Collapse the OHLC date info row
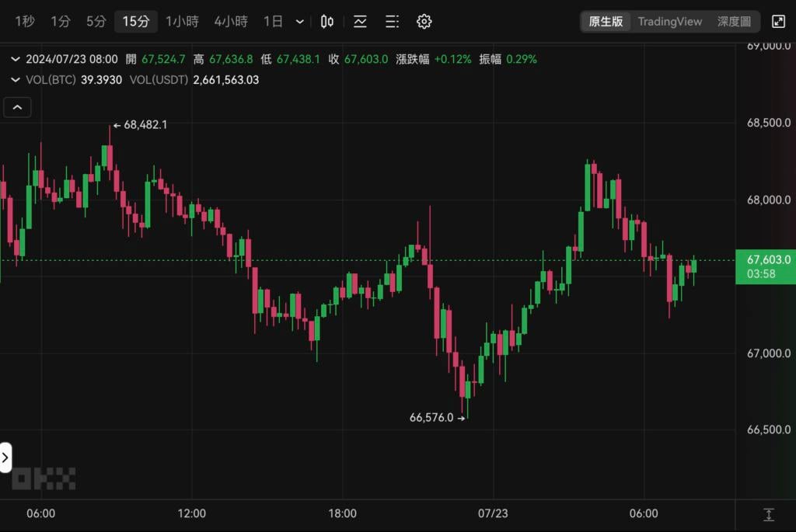Image resolution: width=796 pixels, height=532 pixels. [x=16, y=59]
